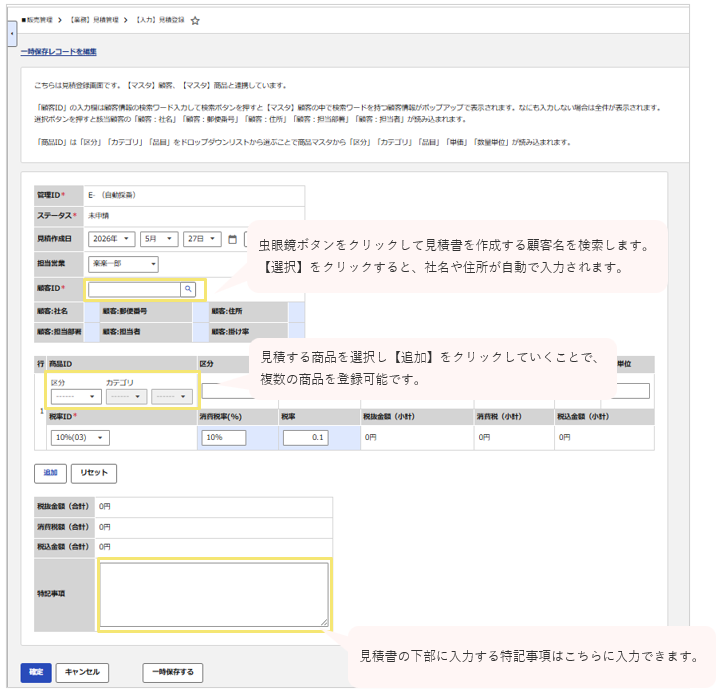Open the 27日 day dropdown
The width and height of the screenshot is (720, 697).
[202, 239]
